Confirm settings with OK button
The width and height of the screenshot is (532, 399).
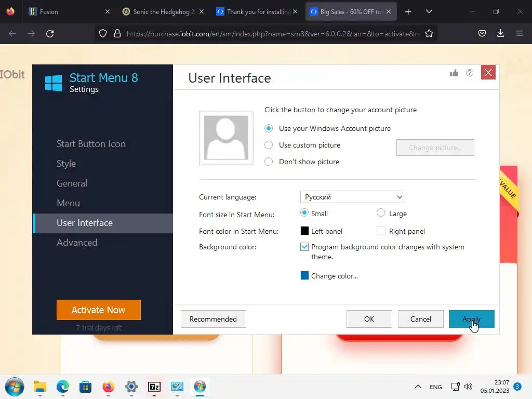[369, 319]
